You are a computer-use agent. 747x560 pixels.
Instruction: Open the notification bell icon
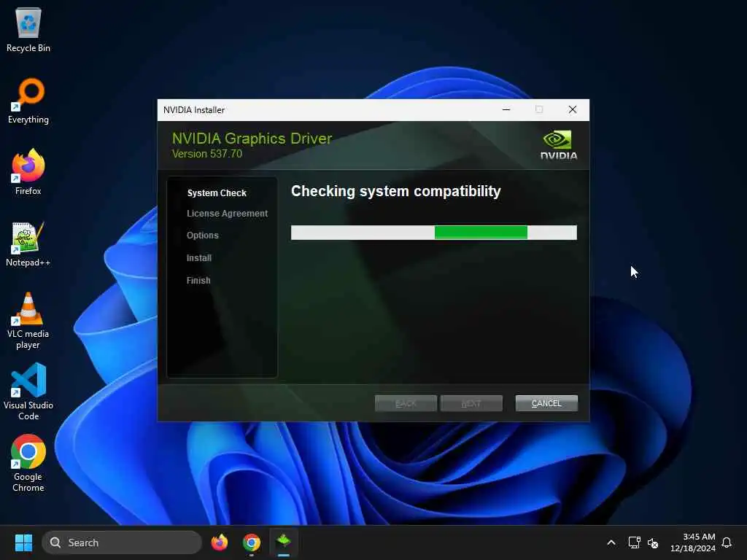pyautogui.click(x=727, y=542)
